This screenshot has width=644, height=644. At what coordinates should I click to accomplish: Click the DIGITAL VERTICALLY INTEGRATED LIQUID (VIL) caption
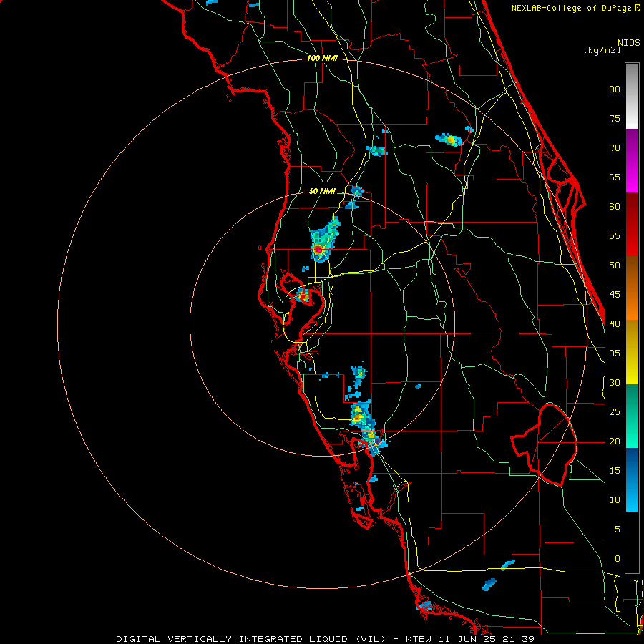tap(251, 639)
